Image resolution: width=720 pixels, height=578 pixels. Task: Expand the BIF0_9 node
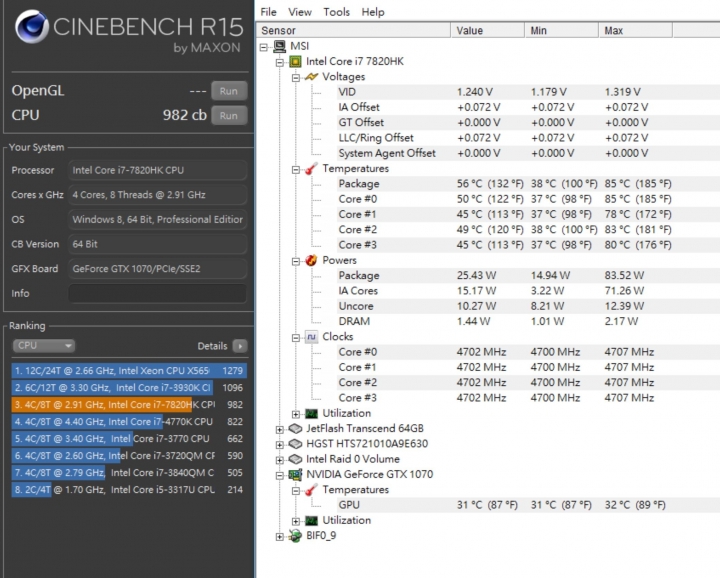[280, 537]
